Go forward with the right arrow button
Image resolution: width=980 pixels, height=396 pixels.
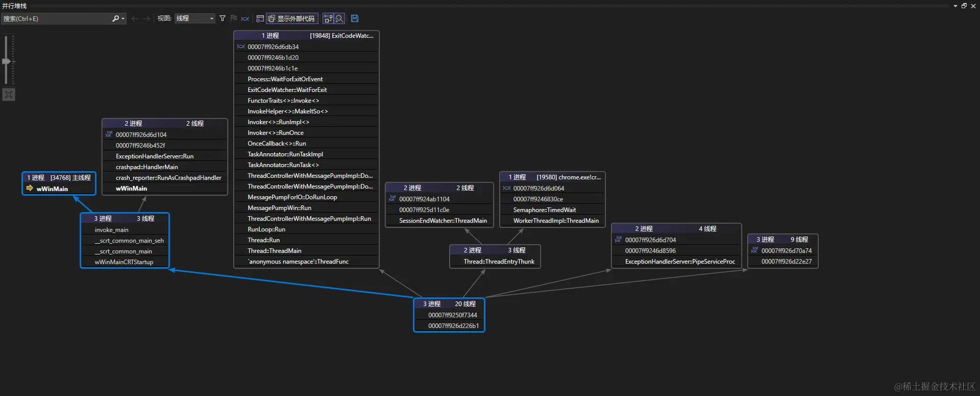147,19
